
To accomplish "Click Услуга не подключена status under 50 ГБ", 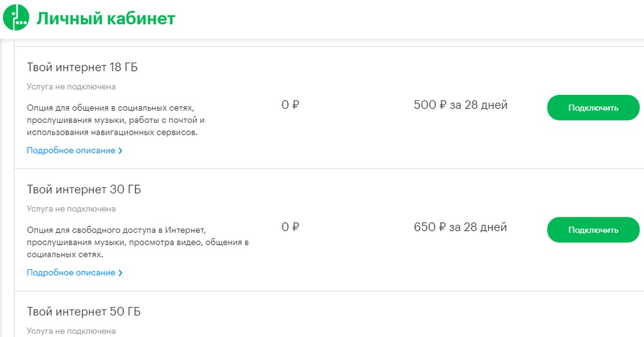I will pos(71,331).
